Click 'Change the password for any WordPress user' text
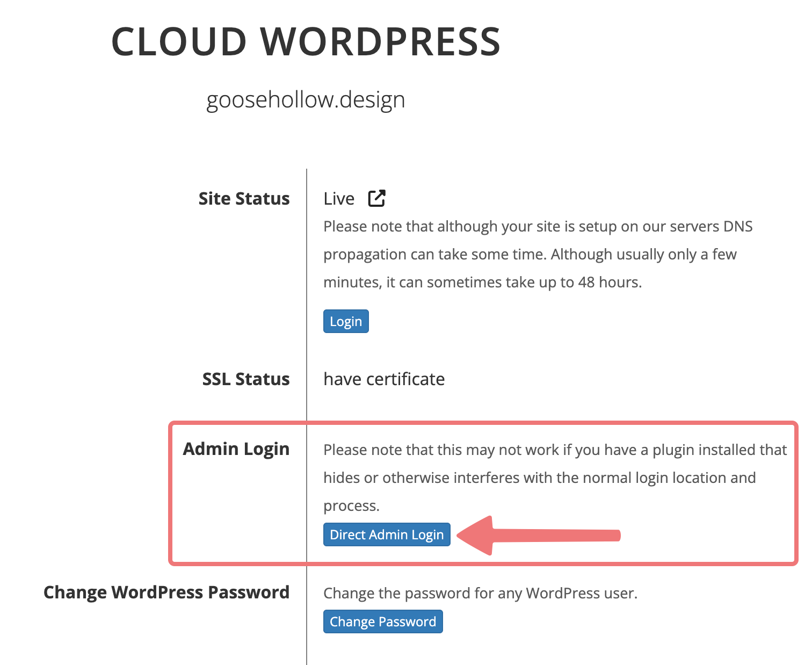The width and height of the screenshot is (812, 665). tap(481, 593)
